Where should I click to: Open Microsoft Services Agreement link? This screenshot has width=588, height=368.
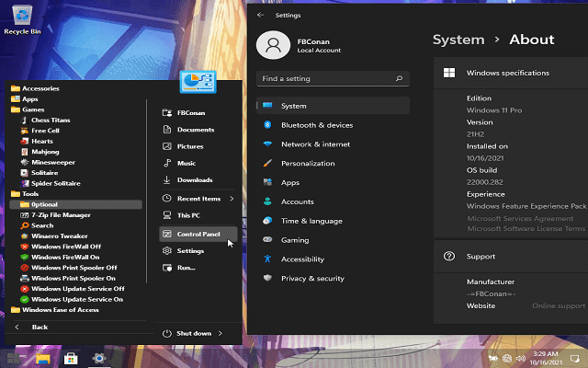(520, 219)
